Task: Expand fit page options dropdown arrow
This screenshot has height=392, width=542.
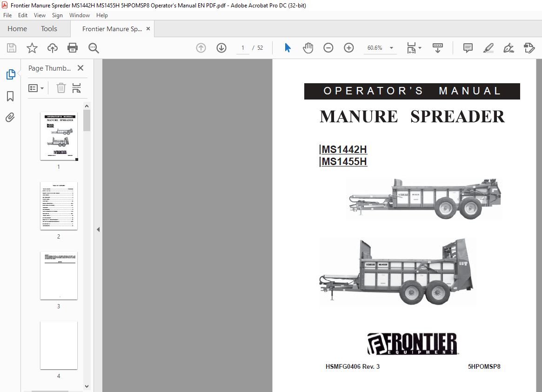Action: click(420, 47)
